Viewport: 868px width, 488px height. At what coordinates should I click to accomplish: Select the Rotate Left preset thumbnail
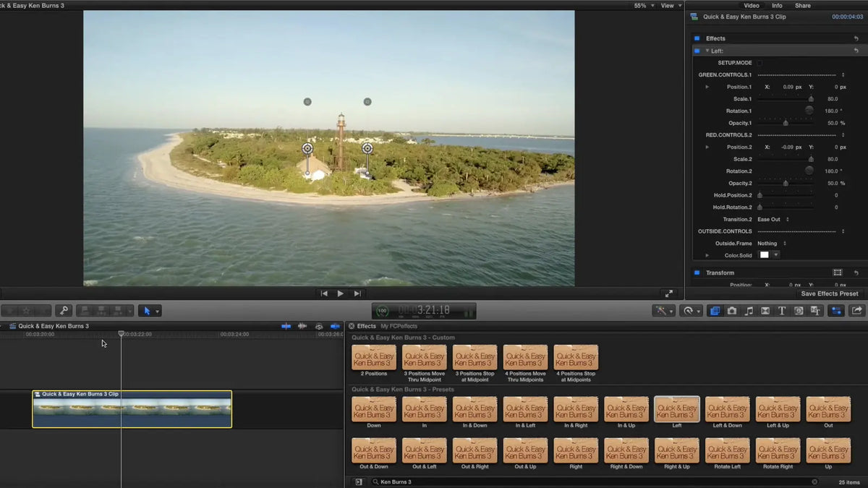727,450
